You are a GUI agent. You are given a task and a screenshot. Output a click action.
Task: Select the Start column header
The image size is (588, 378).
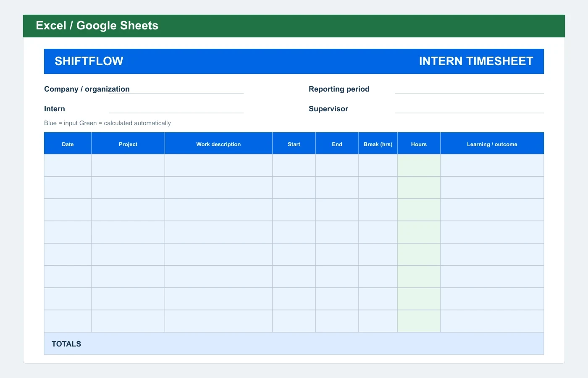point(294,144)
